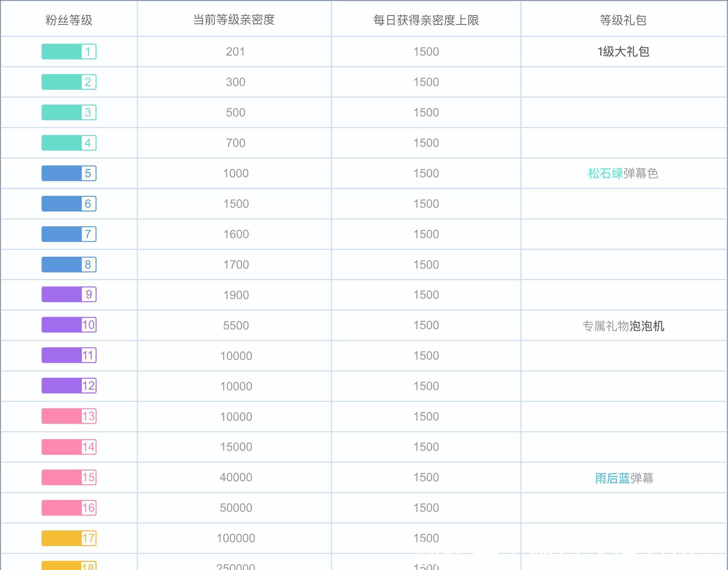
Task: Click the 松石绿弹幕色 reward text
Action: (623, 173)
